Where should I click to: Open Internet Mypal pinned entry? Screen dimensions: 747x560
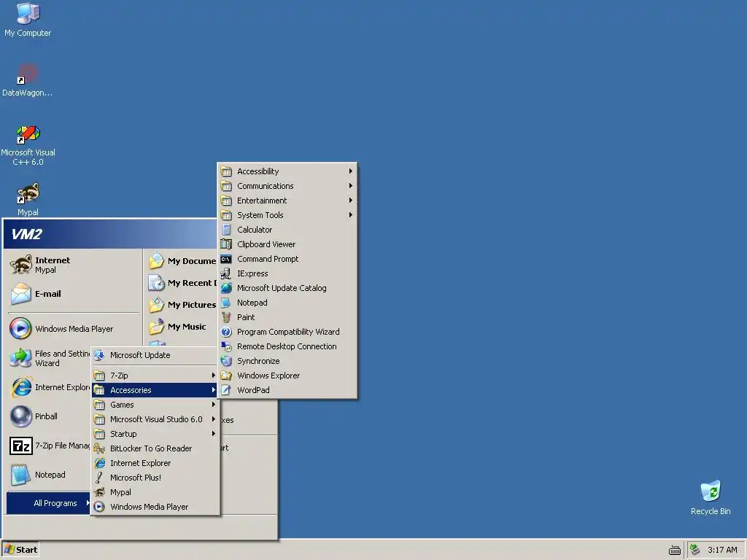tap(74, 265)
